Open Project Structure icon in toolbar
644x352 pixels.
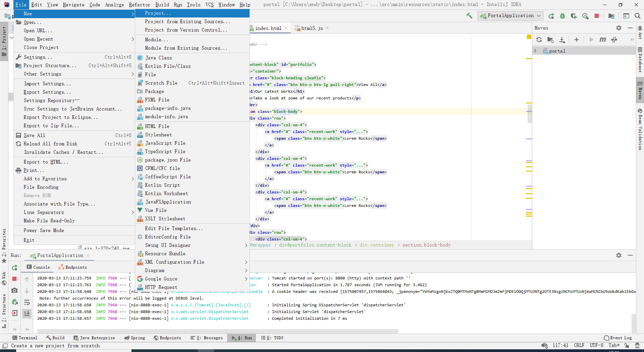coord(611,16)
